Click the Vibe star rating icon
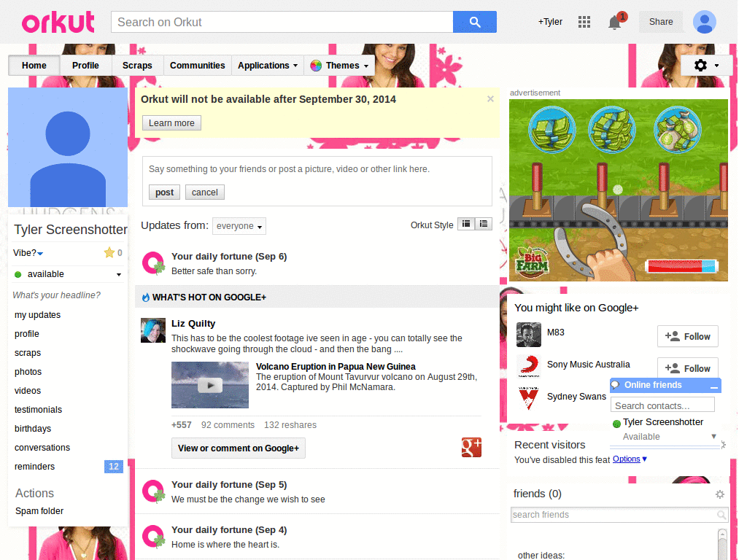Image resolution: width=747 pixels, height=560 pixels. pyautogui.click(x=109, y=252)
